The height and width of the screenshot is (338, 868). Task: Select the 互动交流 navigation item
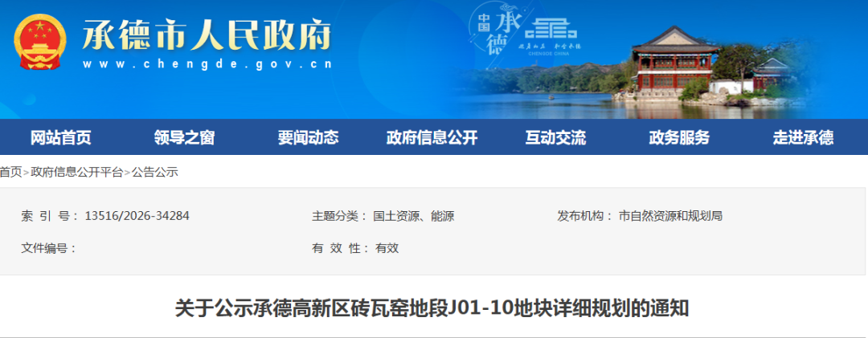pos(555,138)
